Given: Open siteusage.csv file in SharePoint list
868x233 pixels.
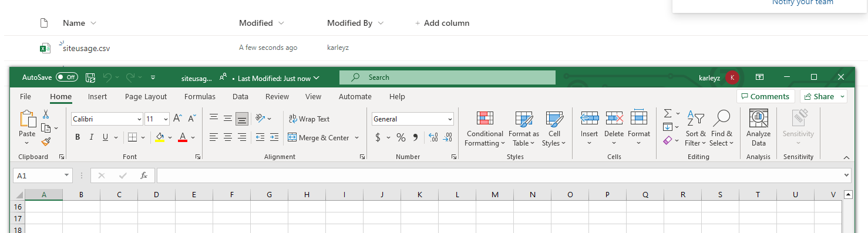Looking at the screenshot, I should coord(86,48).
